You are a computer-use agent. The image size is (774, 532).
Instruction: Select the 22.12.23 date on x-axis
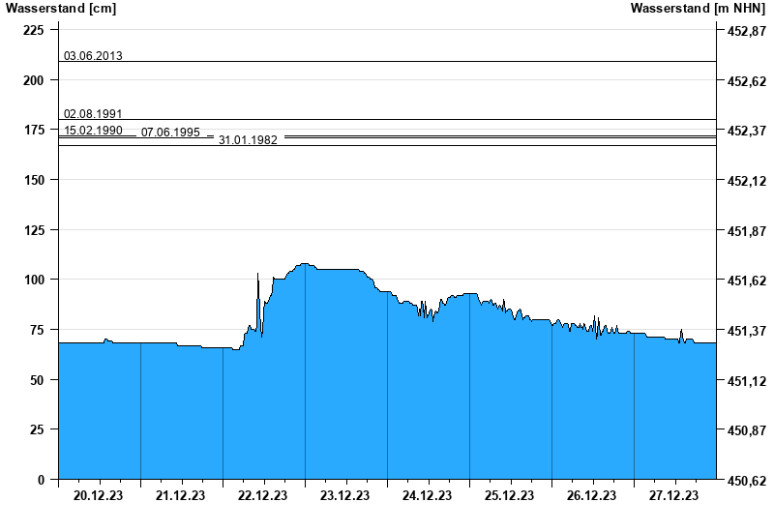pos(263,495)
